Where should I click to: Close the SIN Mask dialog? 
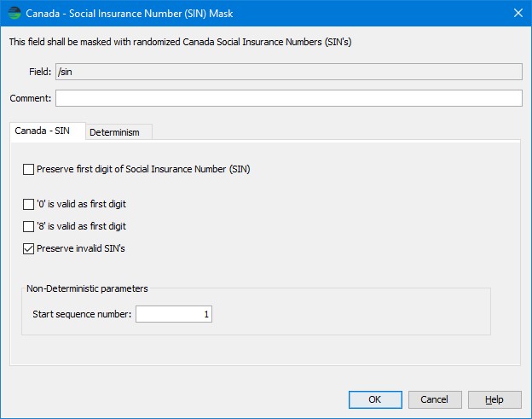pyautogui.click(x=518, y=14)
